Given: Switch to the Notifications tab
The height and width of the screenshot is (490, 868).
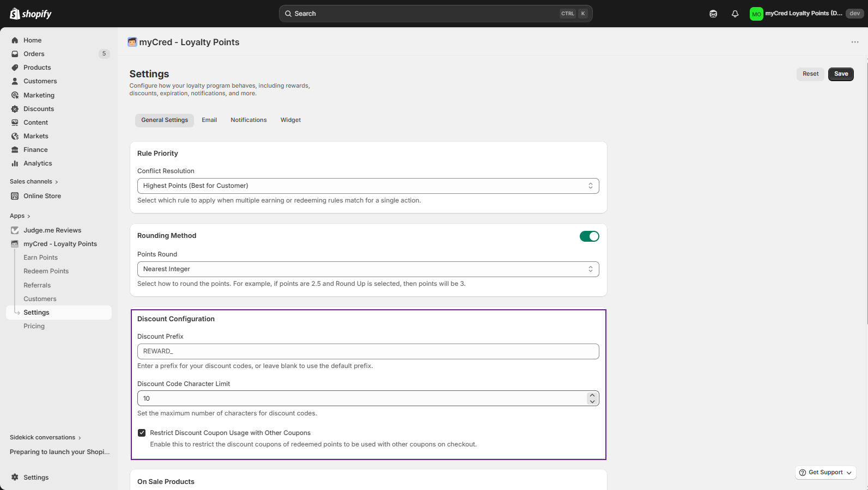Looking at the screenshot, I should click(x=248, y=120).
